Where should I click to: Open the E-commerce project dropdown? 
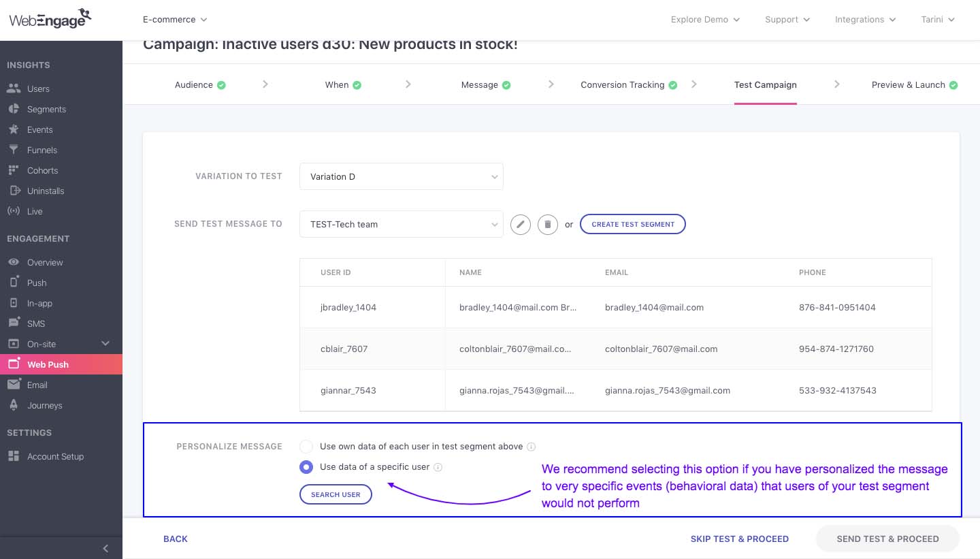(175, 19)
